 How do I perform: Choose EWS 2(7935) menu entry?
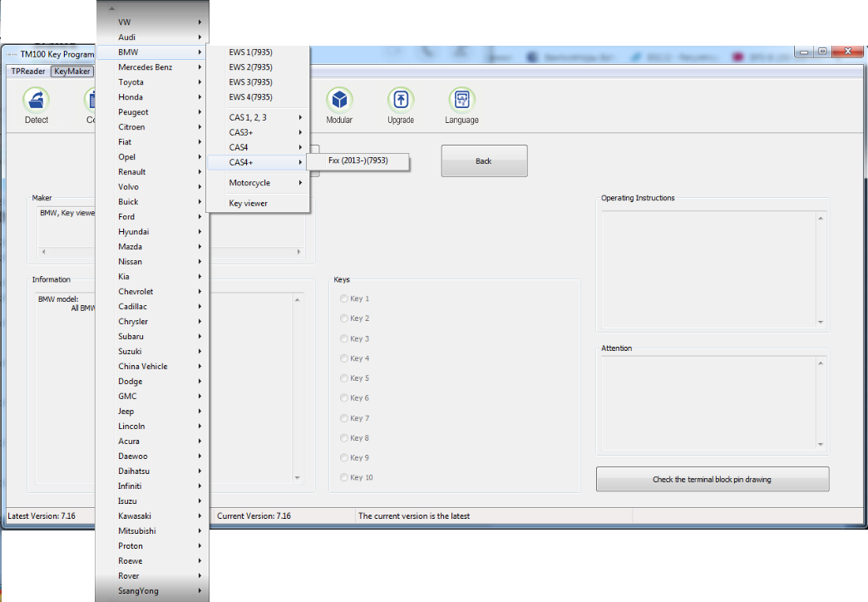click(x=258, y=67)
